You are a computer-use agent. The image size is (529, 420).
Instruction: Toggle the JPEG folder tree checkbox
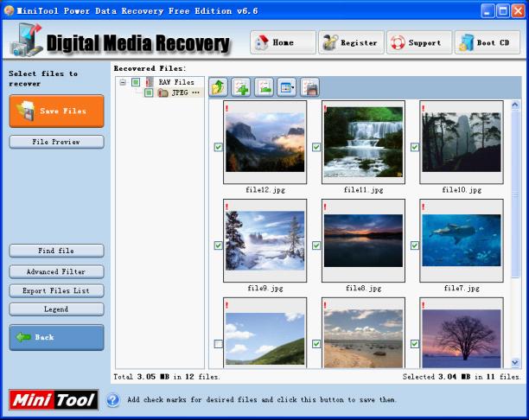tap(149, 92)
